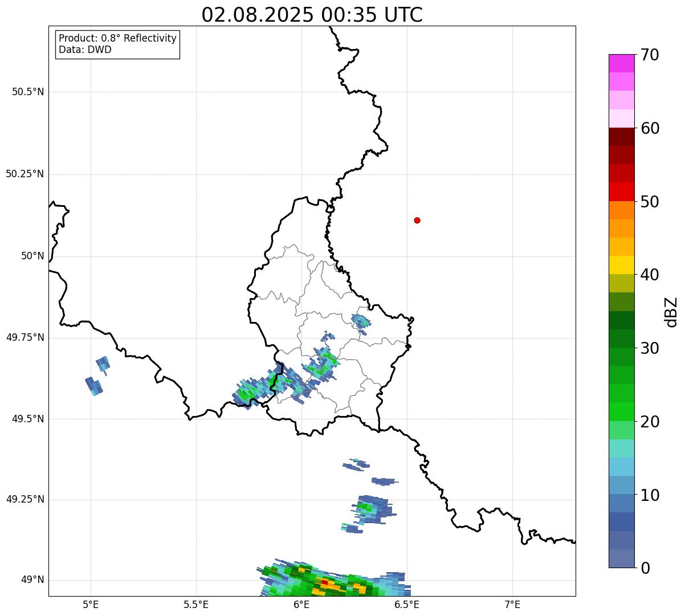The width and height of the screenshot is (685, 616).
Task: Click the title "02.08.2025 00:35 UTC"
Action: [312, 15]
